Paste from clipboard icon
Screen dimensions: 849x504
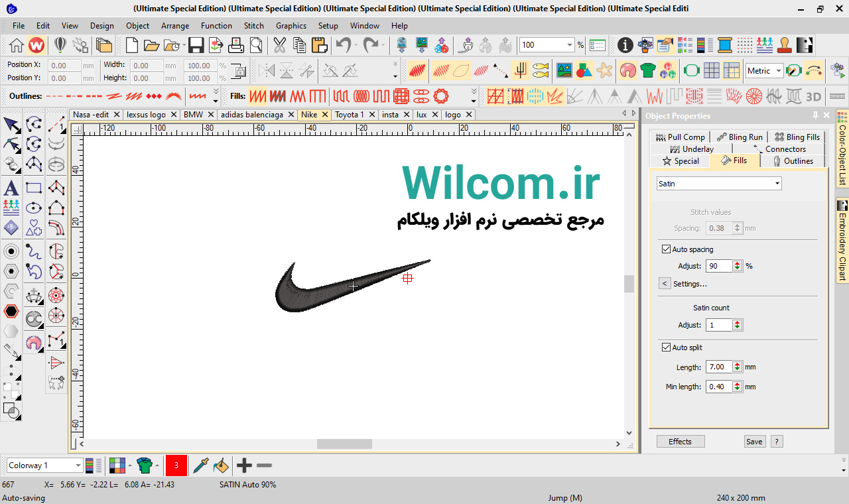tap(319, 45)
